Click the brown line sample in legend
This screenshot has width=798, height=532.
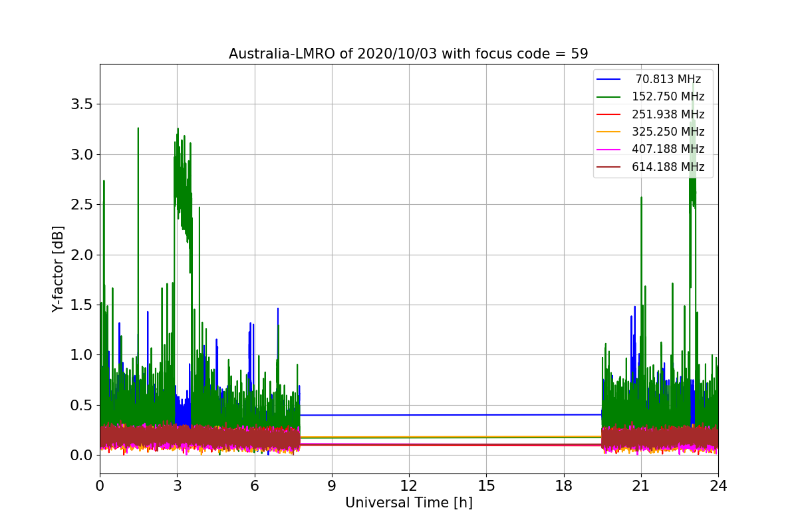pos(608,167)
